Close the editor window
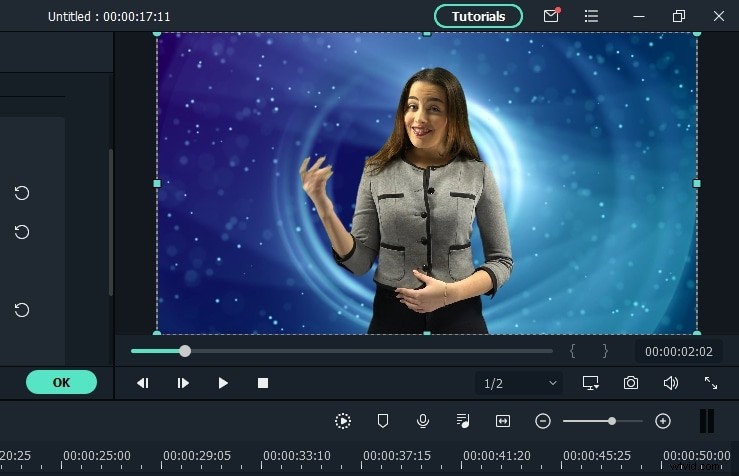739x476 pixels. pyautogui.click(x=719, y=16)
